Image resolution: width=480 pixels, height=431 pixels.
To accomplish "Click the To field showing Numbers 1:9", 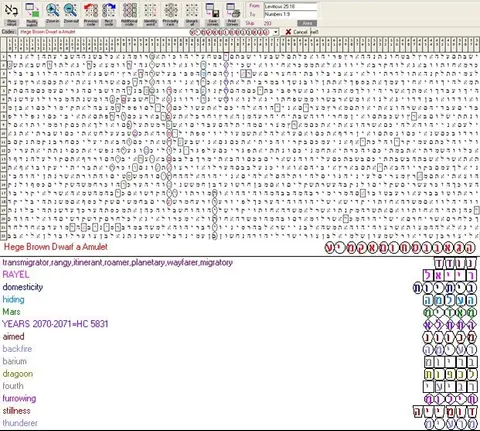I will point(290,14).
